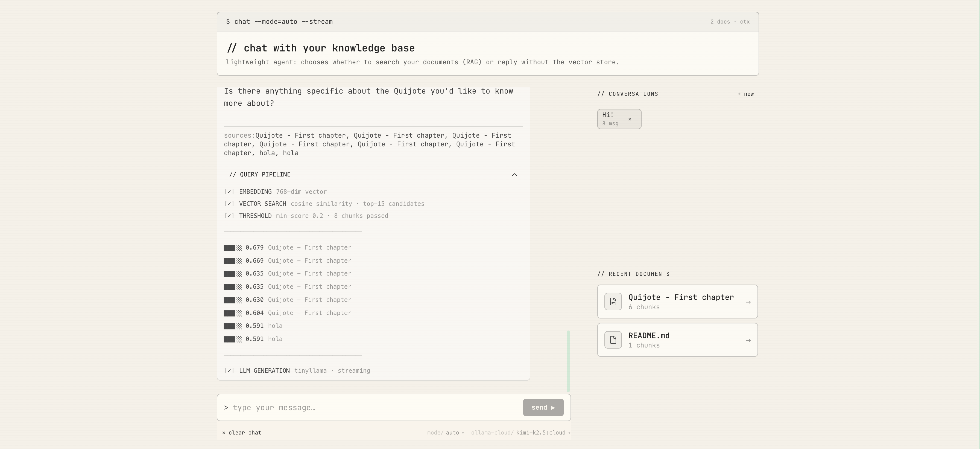Open README.md document card
This screenshot has height=449, width=980.
coord(677,340)
